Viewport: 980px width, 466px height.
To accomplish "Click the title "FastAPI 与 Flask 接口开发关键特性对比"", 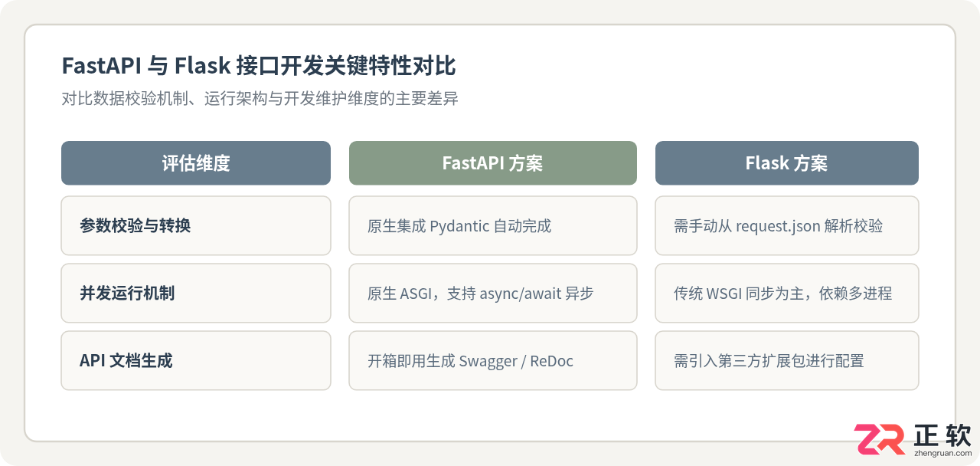I will tap(259, 67).
